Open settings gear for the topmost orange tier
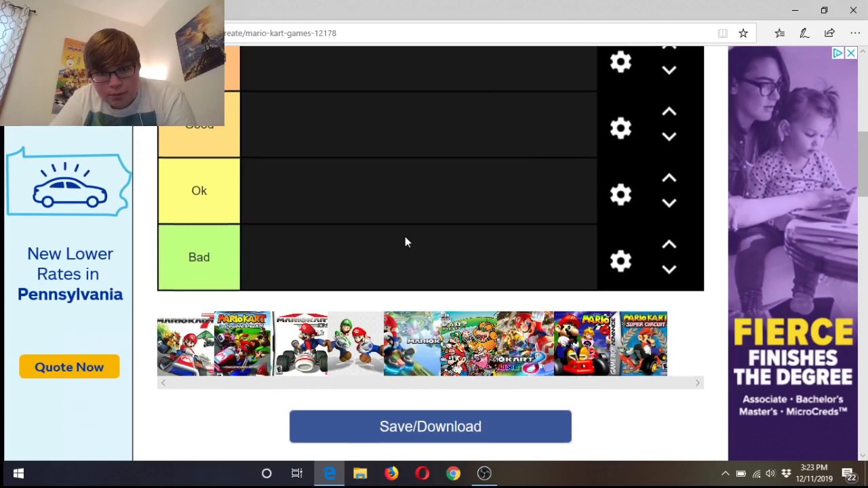Viewport: 868px width, 488px height. [620, 62]
